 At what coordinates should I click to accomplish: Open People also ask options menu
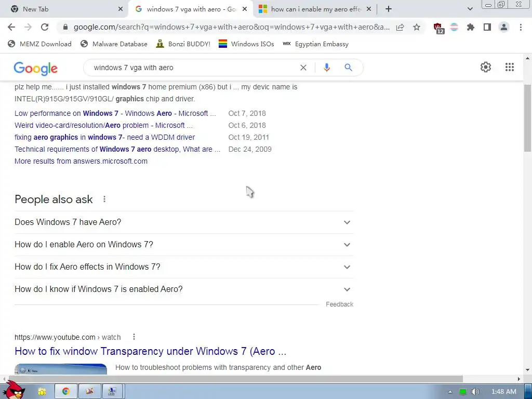[x=104, y=199]
